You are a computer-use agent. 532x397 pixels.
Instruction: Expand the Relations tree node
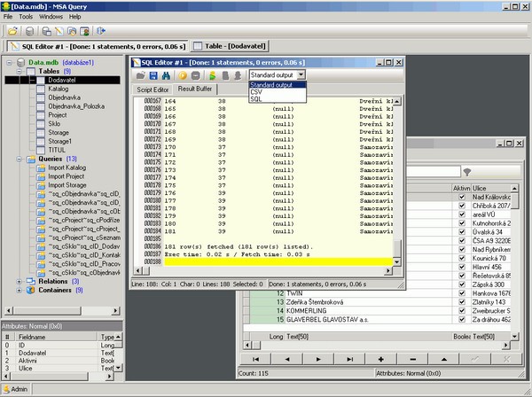pos(19,282)
